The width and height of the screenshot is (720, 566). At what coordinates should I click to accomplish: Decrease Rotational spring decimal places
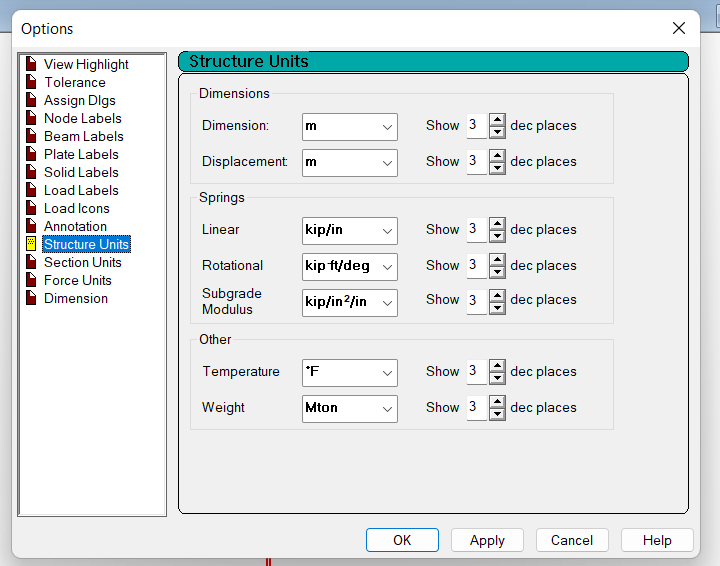pos(497,272)
